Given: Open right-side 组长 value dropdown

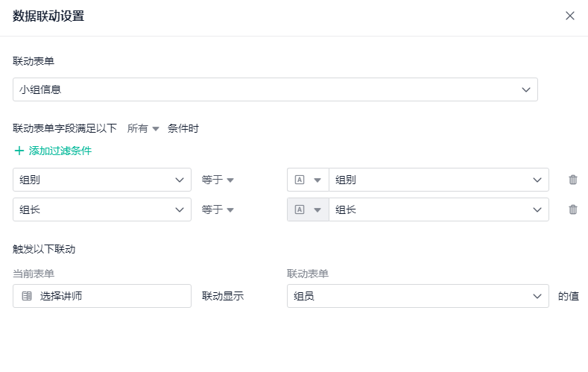Looking at the screenshot, I should coord(439,209).
